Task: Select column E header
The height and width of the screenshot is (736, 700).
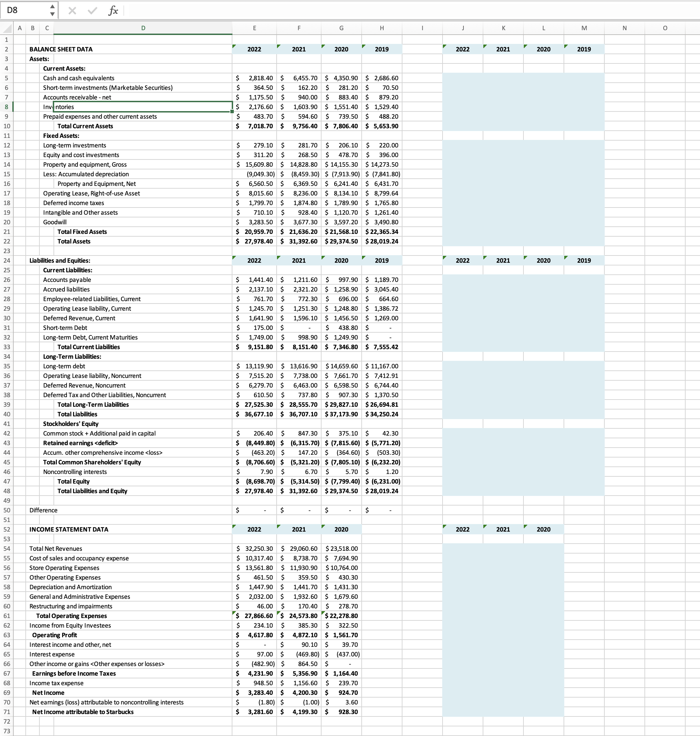Action: coord(254,28)
